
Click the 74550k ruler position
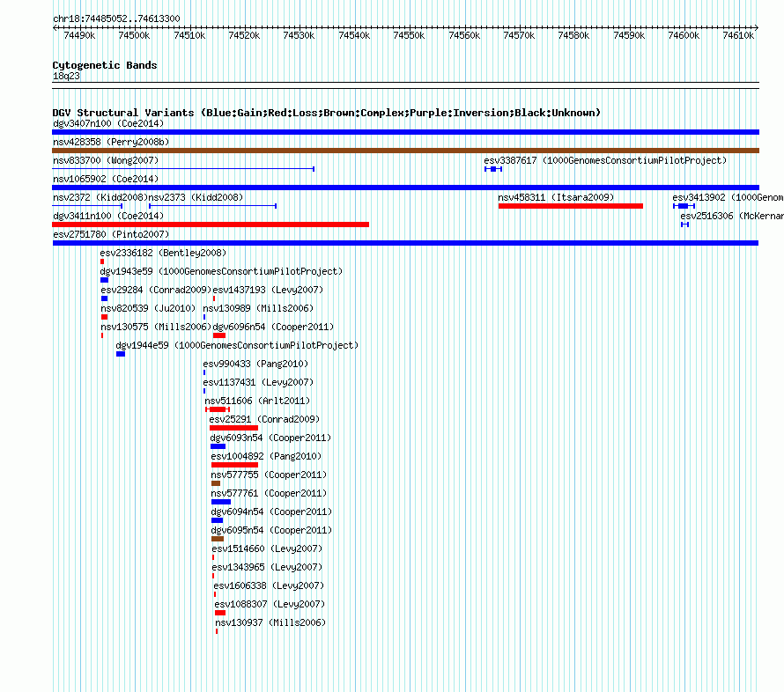pyautogui.click(x=409, y=35)
